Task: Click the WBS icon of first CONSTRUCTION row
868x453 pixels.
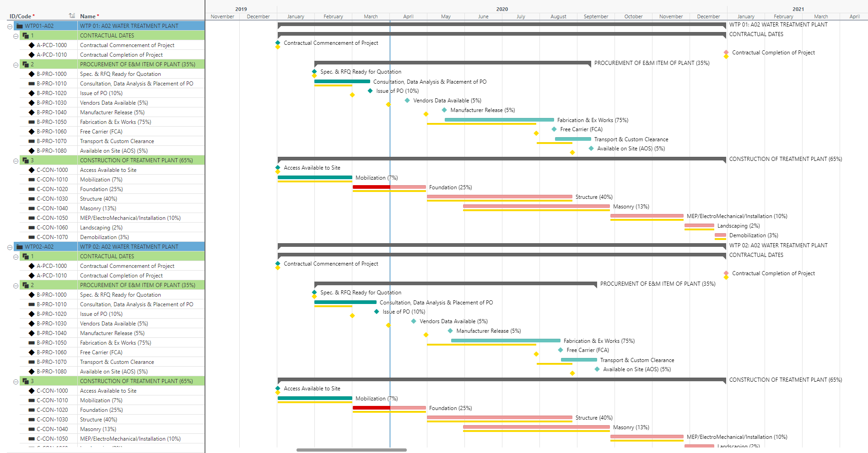Action: pyautogui.click(x=26, y=160)
